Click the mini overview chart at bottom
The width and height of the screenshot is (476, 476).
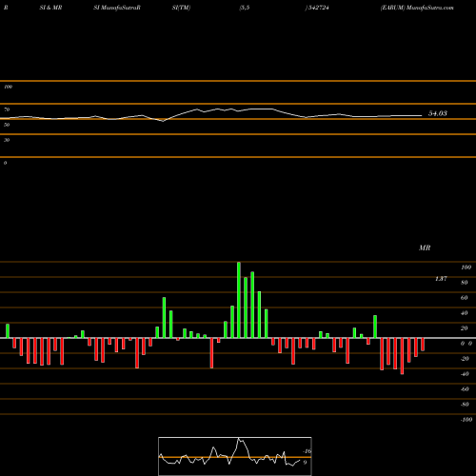pos(235,456)
